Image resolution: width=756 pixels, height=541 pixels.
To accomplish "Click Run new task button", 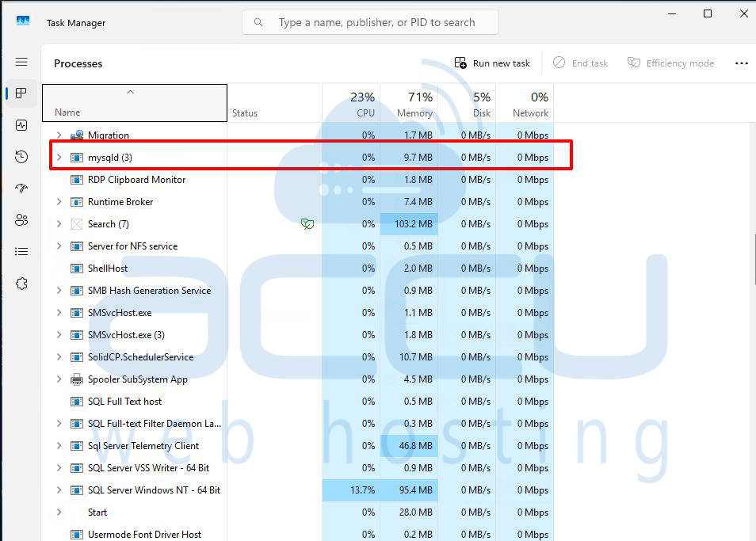I will tap(492, 63).
